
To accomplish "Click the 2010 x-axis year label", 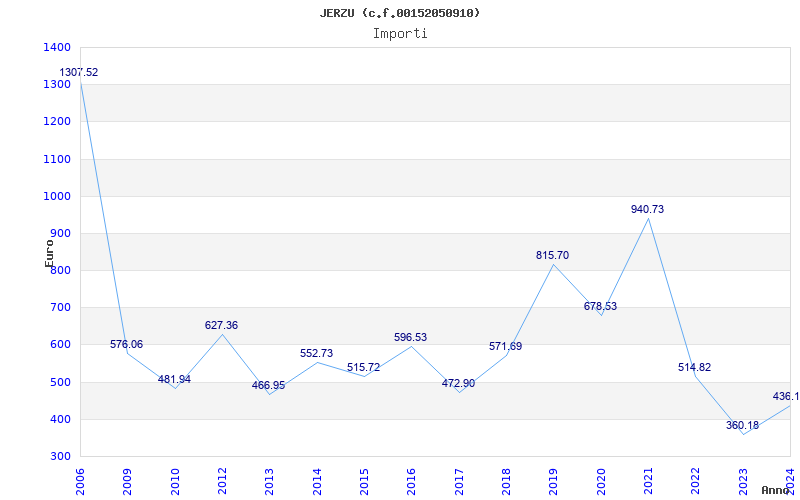I will pyautogui.click(x=175, y=482).
